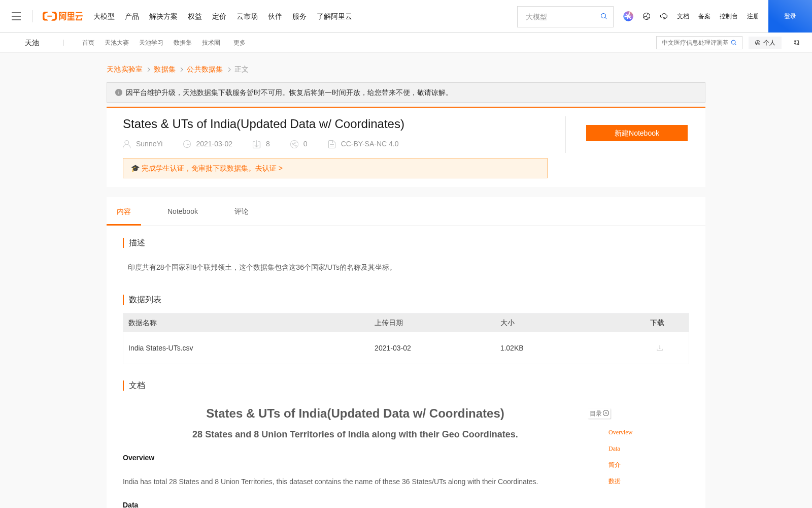812x508 pixels.
Task: Click the download count icon
Action: pos(257,144)
